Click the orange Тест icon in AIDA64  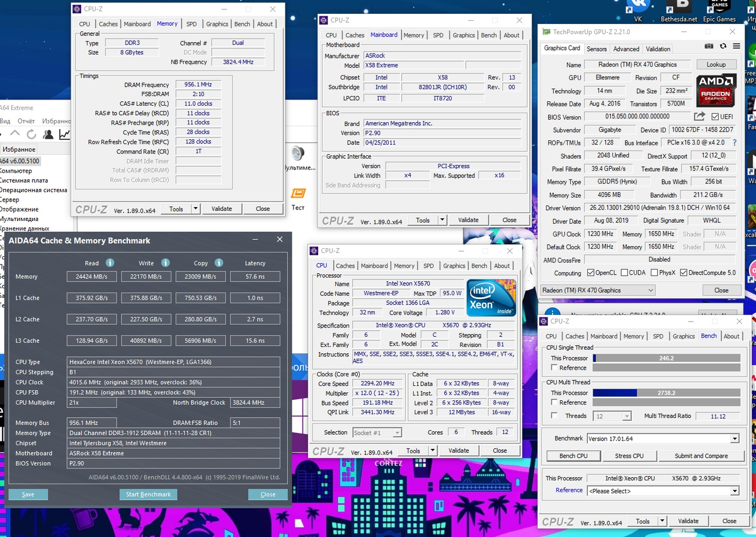coord(298,194)
